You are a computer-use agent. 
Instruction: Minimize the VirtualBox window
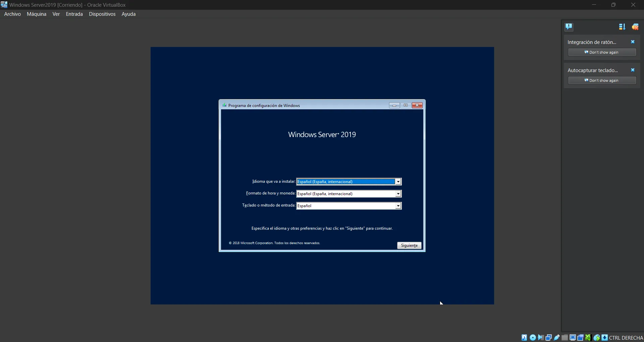pos(594,5)
